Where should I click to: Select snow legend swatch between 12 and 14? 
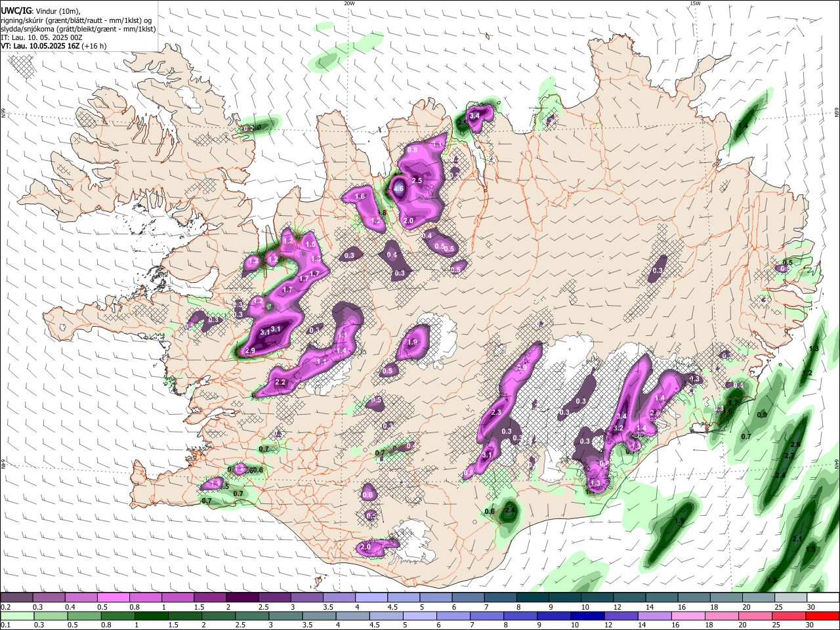628,597
